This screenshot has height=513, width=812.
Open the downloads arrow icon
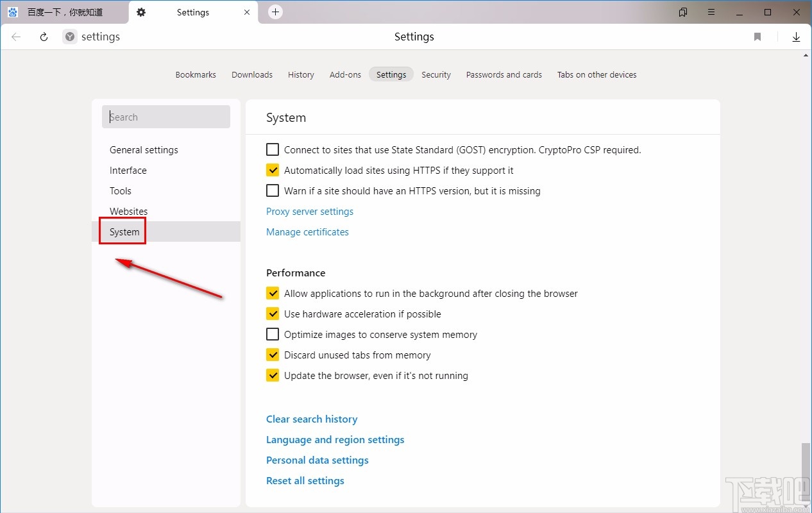(796, 37)
